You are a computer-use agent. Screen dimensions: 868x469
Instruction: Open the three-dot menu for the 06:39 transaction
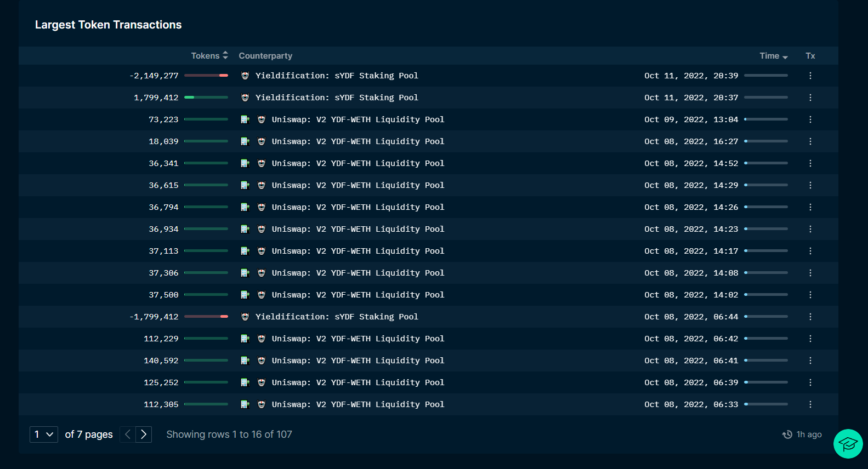click(x=810, y=382)
